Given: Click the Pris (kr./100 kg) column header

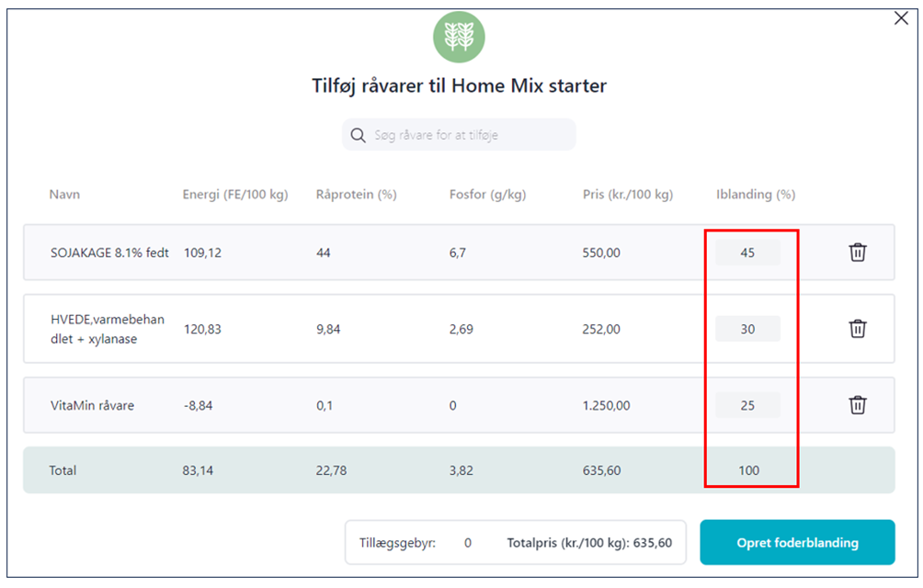Looking at the screenshot, I should click(628, 195).
